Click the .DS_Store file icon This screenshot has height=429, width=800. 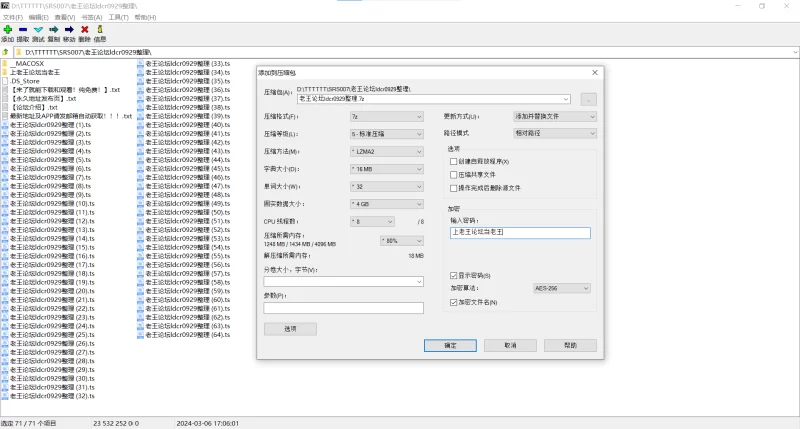point(5,81)
